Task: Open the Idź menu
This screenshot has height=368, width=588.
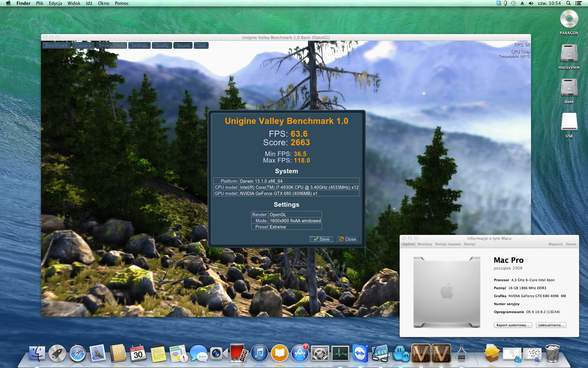Action: coord(89,3)
